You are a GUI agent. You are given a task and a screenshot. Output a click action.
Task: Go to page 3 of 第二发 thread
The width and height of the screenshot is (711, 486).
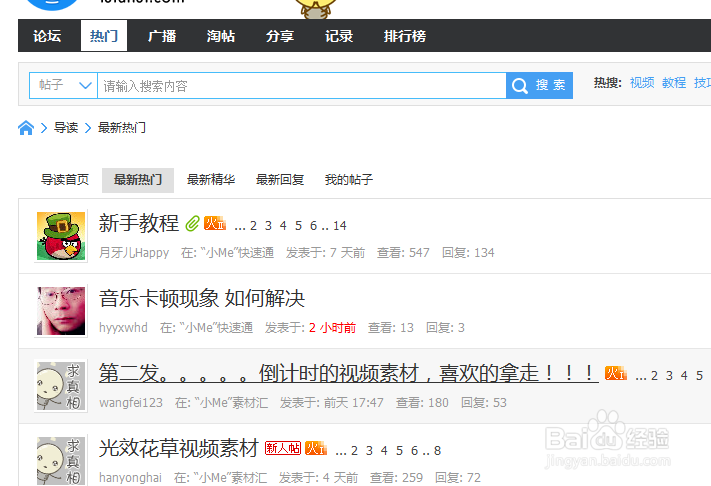(669, 376)
